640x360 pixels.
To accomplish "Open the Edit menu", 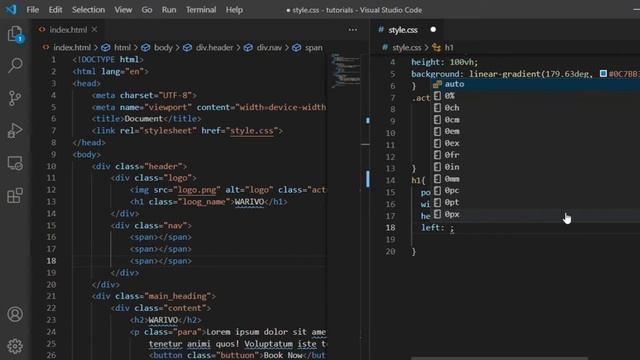I will pyautogui.click(x=55, y=10).
